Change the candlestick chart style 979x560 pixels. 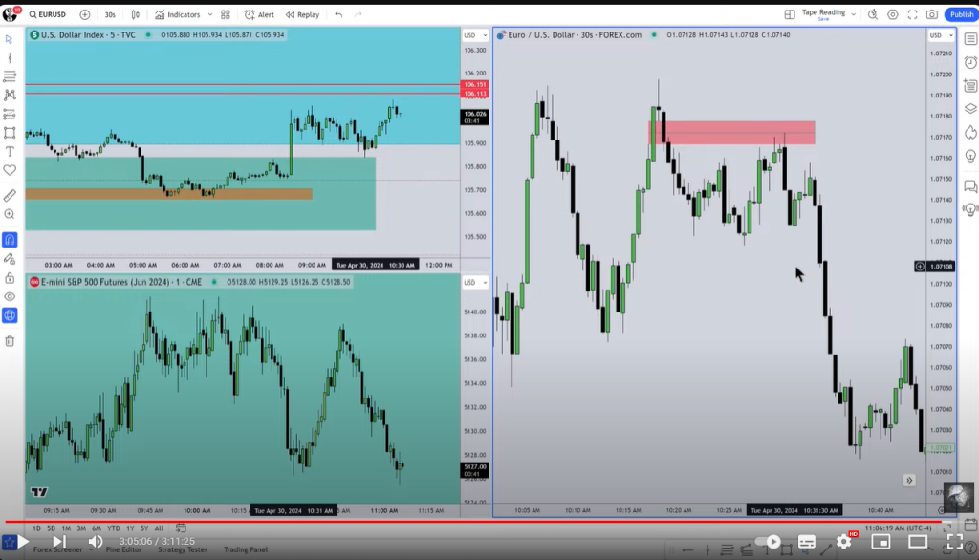point(136,14)
